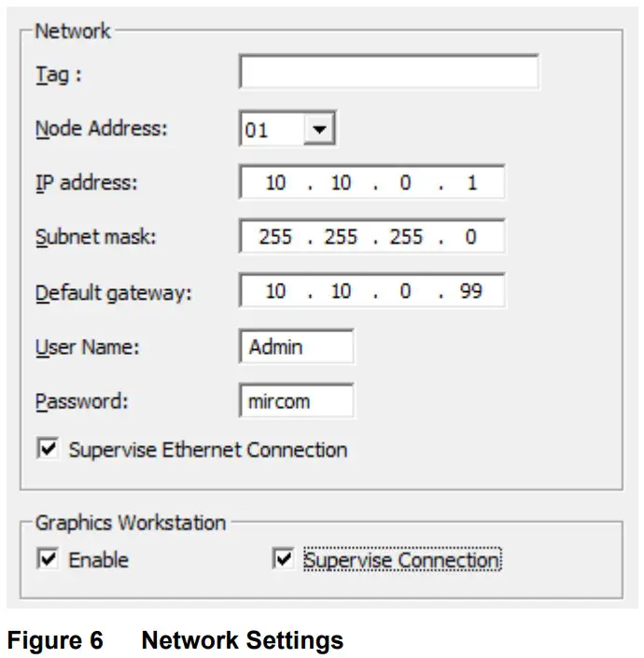
Task: Click the Tag text field
Action: click(x=388, y=73)
